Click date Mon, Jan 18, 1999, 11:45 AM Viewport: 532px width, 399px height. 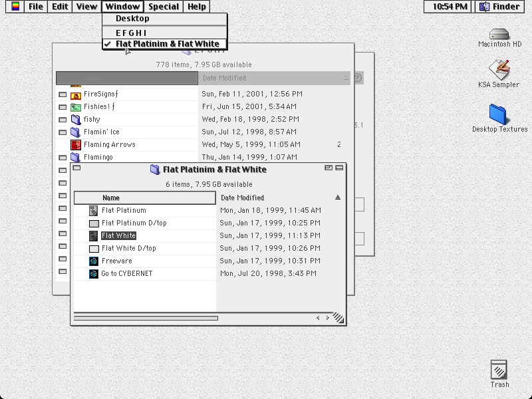(x=271, y=211)
